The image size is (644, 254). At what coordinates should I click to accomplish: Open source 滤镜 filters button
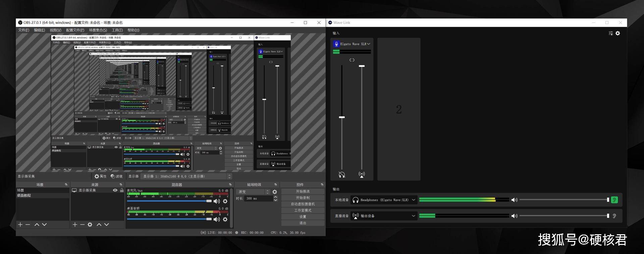pos(116,176)
